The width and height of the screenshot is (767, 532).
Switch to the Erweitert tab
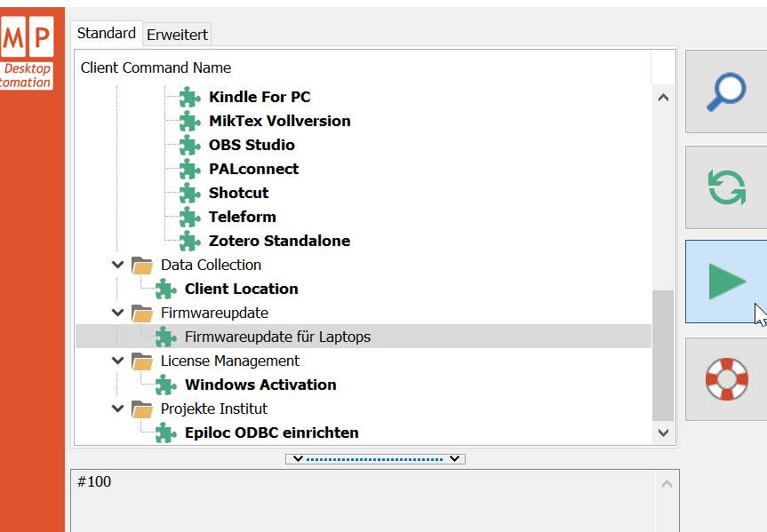[177, 35]
